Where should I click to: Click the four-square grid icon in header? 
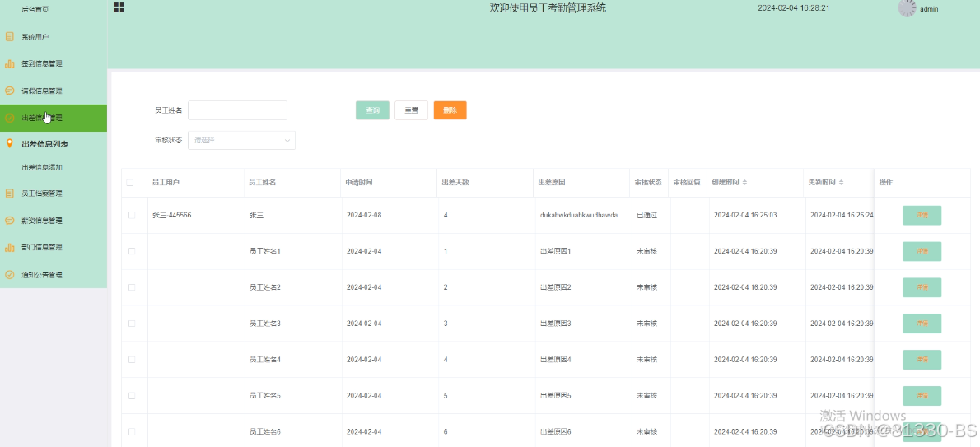119,7
